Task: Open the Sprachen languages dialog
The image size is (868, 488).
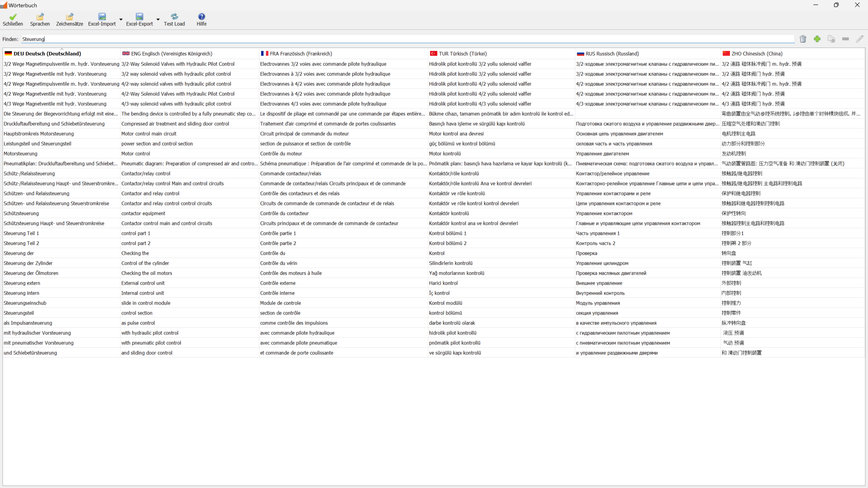Action: click(x=40, y=17)
